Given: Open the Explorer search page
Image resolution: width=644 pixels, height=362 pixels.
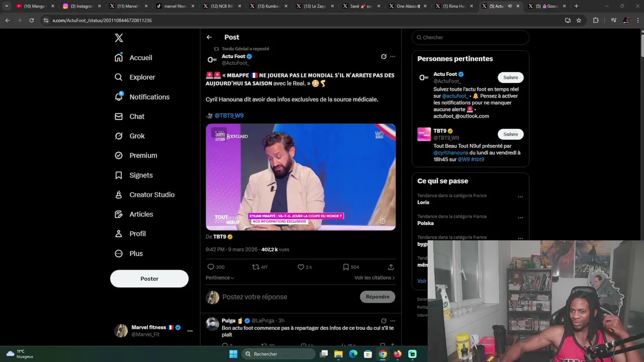Looking at the screenshot, I should click(x=135, y=77).
